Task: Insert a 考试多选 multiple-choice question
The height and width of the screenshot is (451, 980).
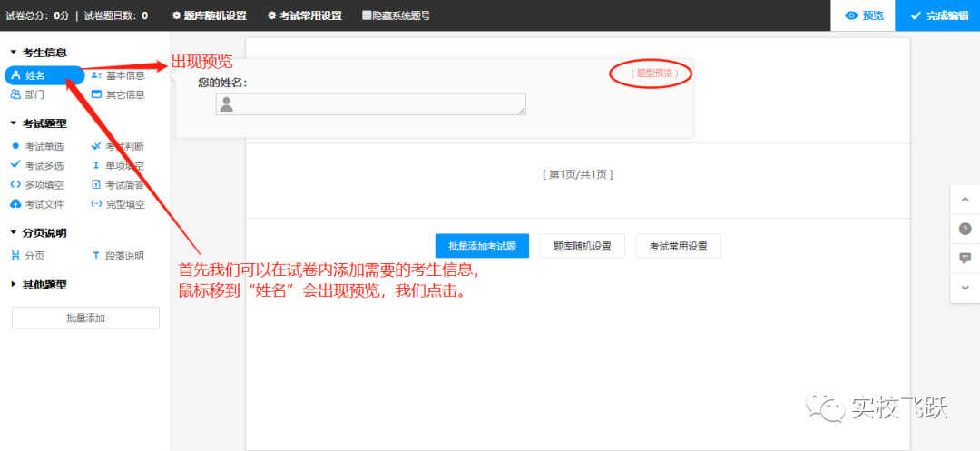Action: pyautogui.click(x=37, y=165)
